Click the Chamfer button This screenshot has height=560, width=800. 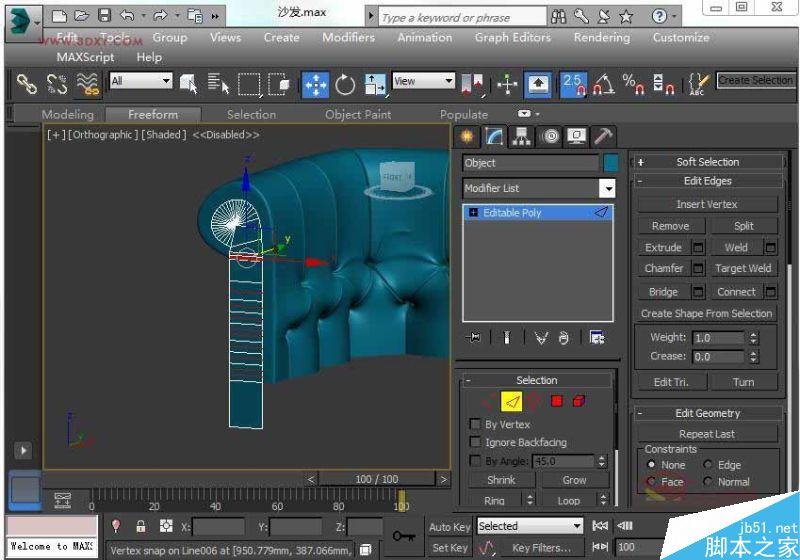pos(663,268)
